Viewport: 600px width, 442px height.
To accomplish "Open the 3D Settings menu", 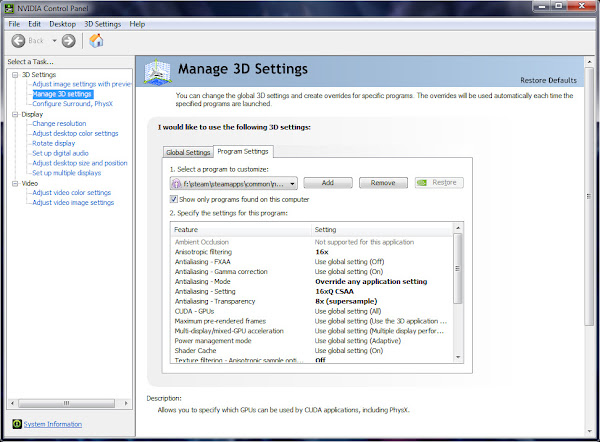I will (103, 24).
